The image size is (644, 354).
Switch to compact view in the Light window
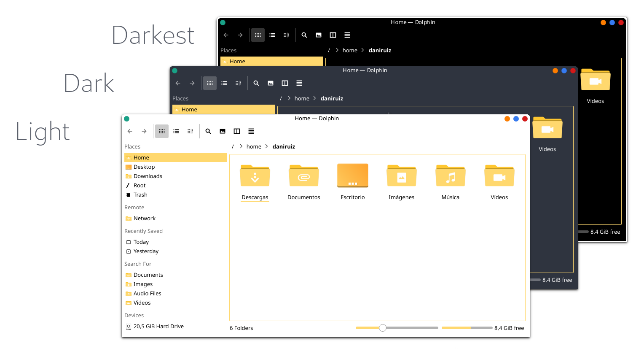(191, 131)
